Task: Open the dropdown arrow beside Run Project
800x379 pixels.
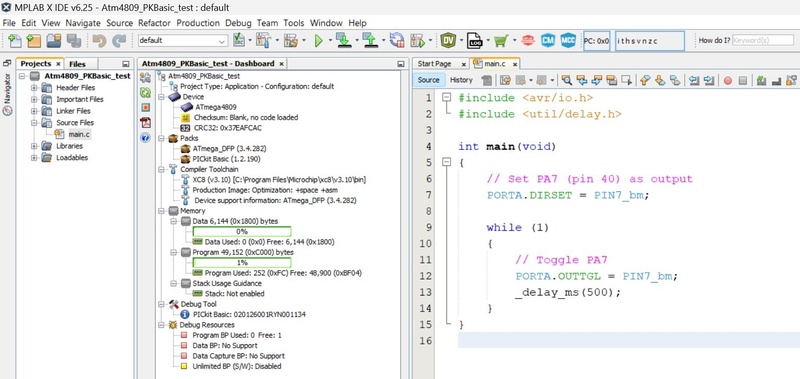Action: click(330, 40)
